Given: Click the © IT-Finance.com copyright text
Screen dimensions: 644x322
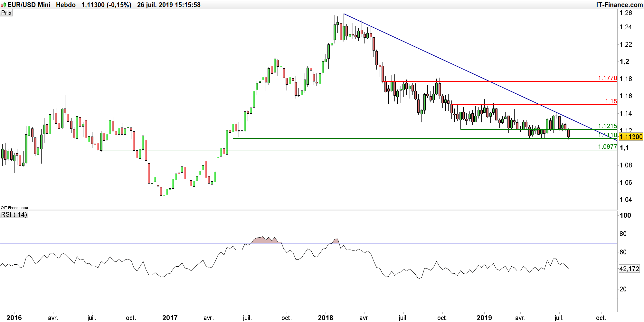Looking at the screenshot, I should click(14, 208).
